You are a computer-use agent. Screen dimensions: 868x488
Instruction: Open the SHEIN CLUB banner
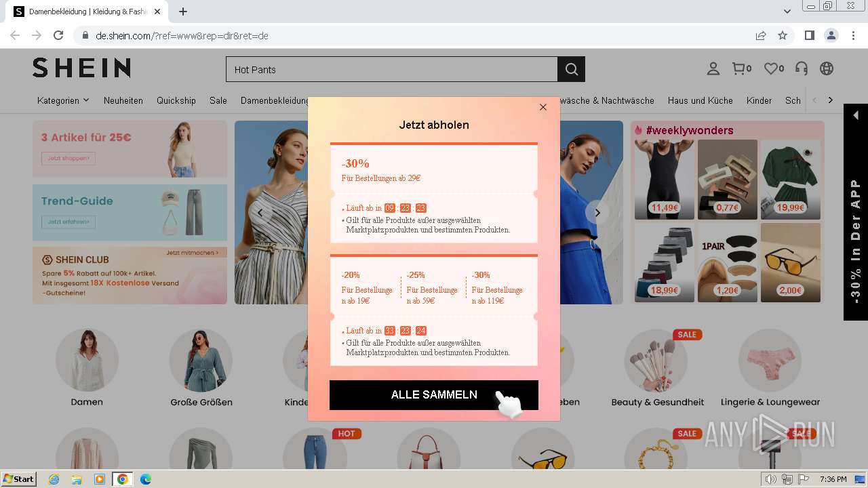click(130, 275)
